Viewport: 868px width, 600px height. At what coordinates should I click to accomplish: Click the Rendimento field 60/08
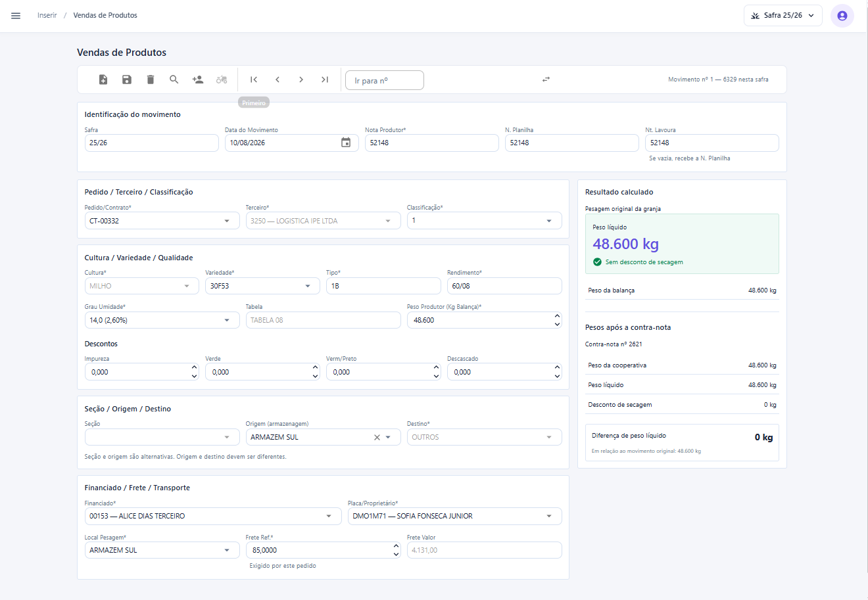pyautogui.click(x=504, y=286)
